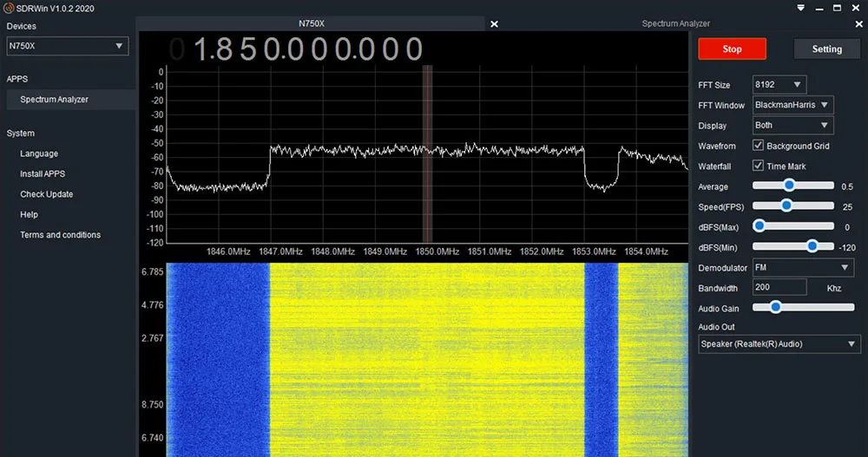This screenshot has height=457, width=868.
Task: Open the title bar dropdown menu icon
Action: click(799, 8)
